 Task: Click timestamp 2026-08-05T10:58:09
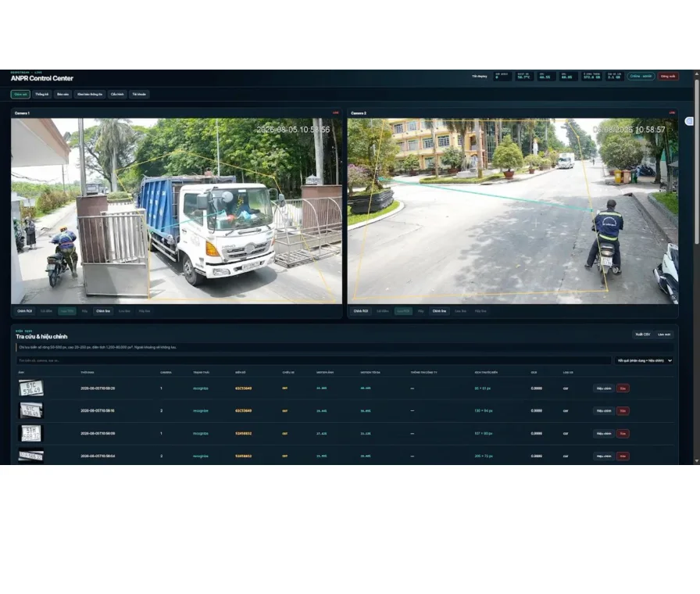click(98, 433)
